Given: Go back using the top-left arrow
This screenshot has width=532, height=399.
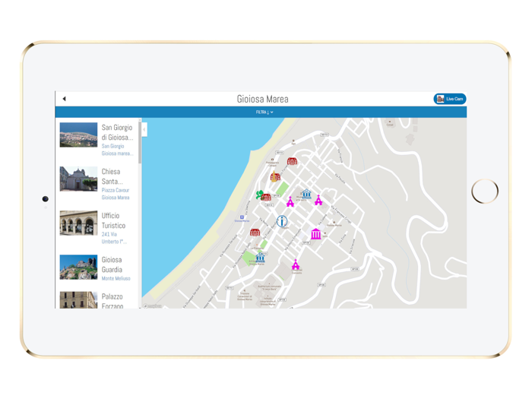Looking at the screenshot, I should point(65,99).
